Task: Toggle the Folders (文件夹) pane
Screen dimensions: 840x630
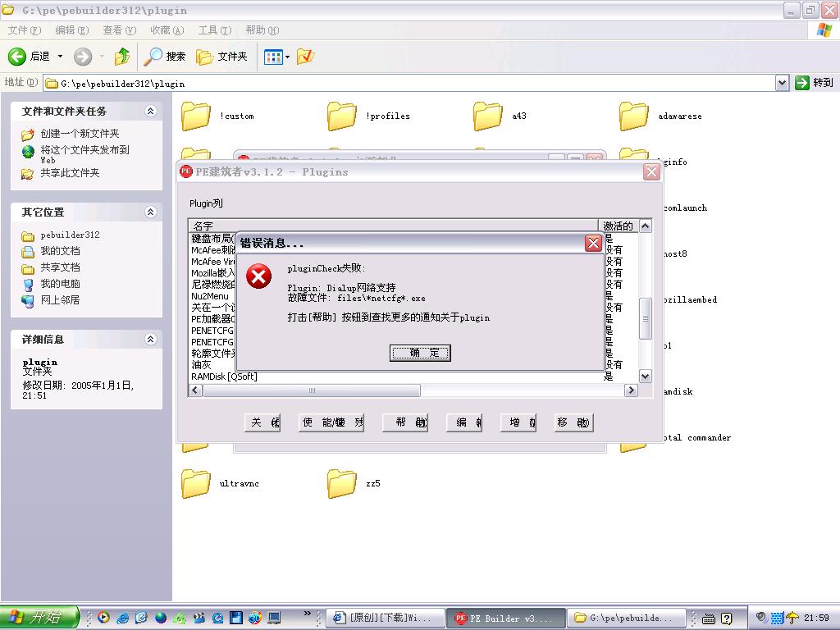Action: click(221, 57)
